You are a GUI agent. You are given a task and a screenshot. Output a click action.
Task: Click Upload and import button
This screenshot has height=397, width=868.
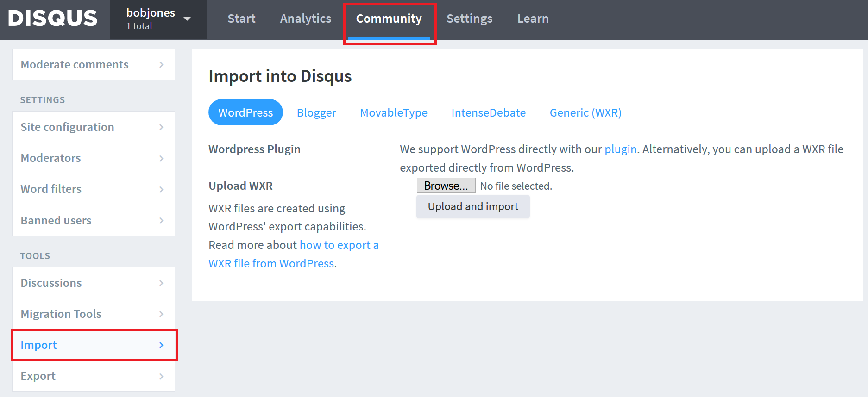[473, 206]
